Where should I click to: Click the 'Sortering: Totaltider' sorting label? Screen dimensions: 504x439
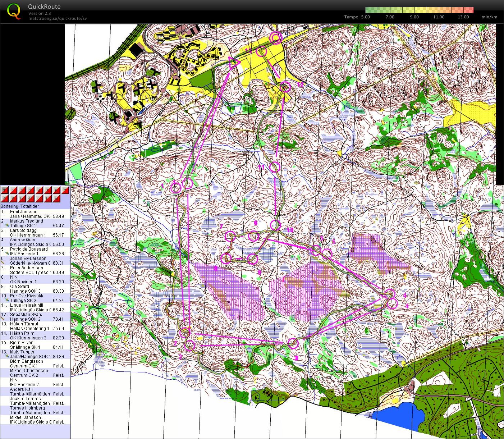click(20, 206)
